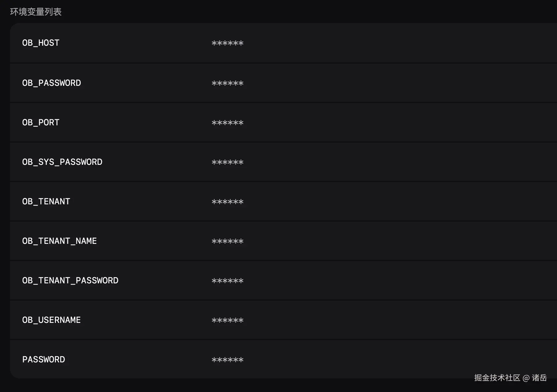Click the masked PASSWORD value

[228, 360]
